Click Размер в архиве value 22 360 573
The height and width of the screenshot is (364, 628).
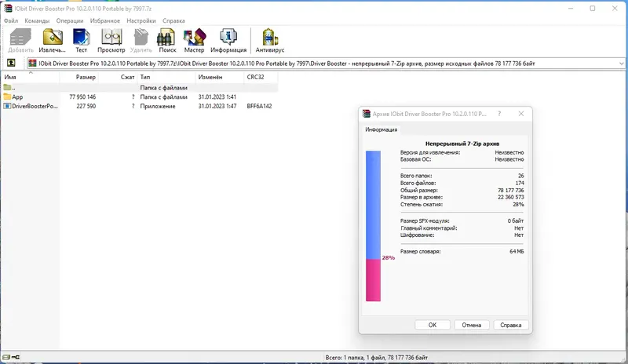[511, 197]
